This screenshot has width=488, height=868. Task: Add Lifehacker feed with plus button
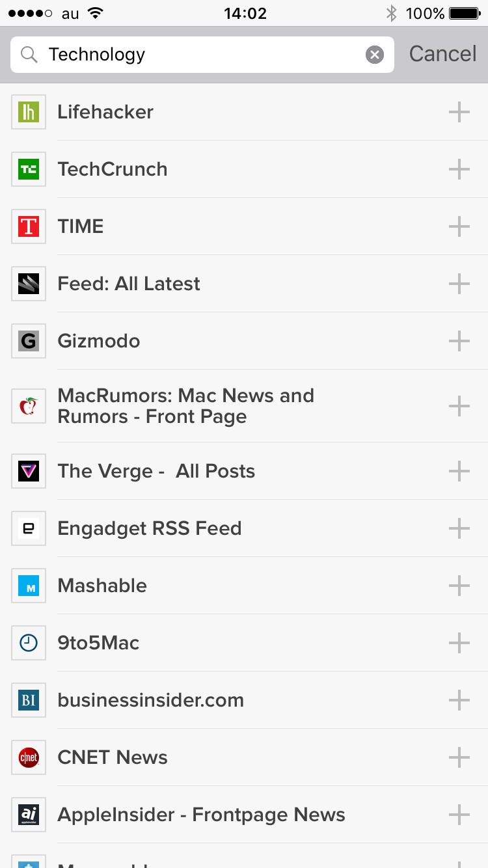pyautogui.click(x=459, y=112)
